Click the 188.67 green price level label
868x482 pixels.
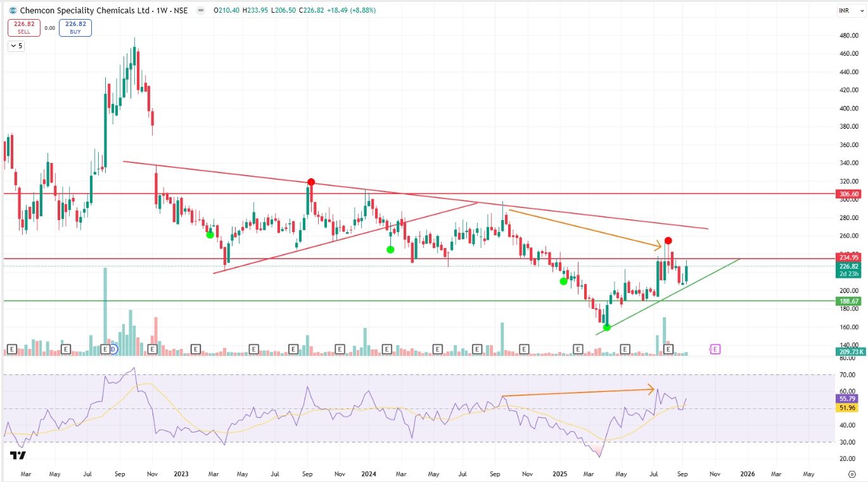(x=848, y=301)
